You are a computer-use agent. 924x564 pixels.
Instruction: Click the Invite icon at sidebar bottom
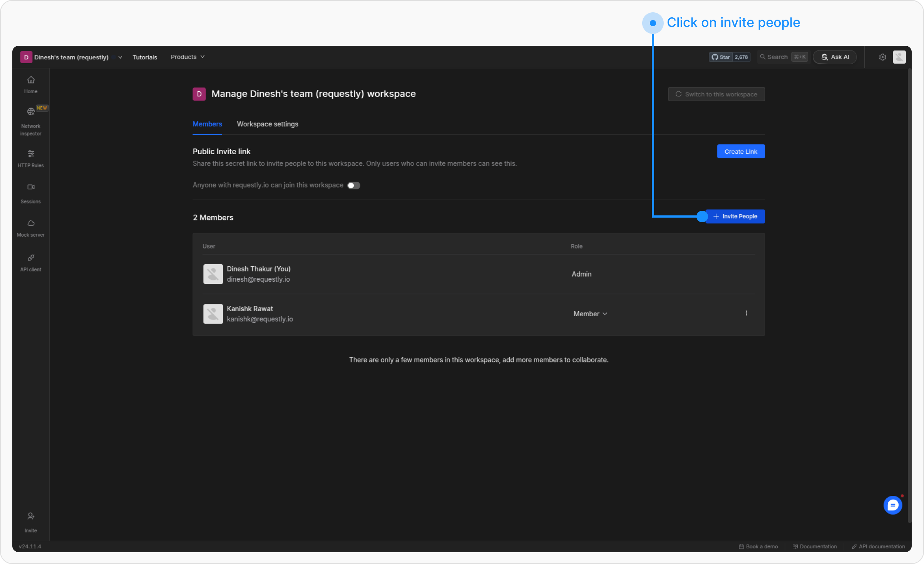pyautogui.click(x=31, y=522)
